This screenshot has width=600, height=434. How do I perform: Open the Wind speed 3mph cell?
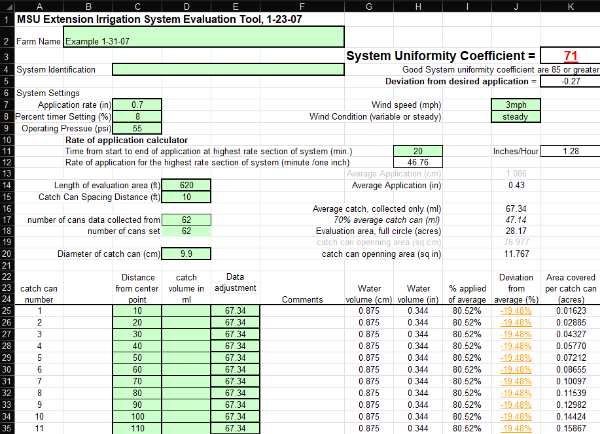(x=516, y=105)
